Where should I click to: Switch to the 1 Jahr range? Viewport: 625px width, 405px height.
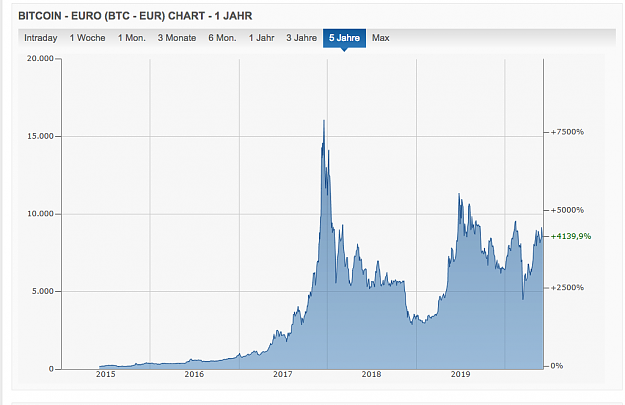click(x=261, y=38)
